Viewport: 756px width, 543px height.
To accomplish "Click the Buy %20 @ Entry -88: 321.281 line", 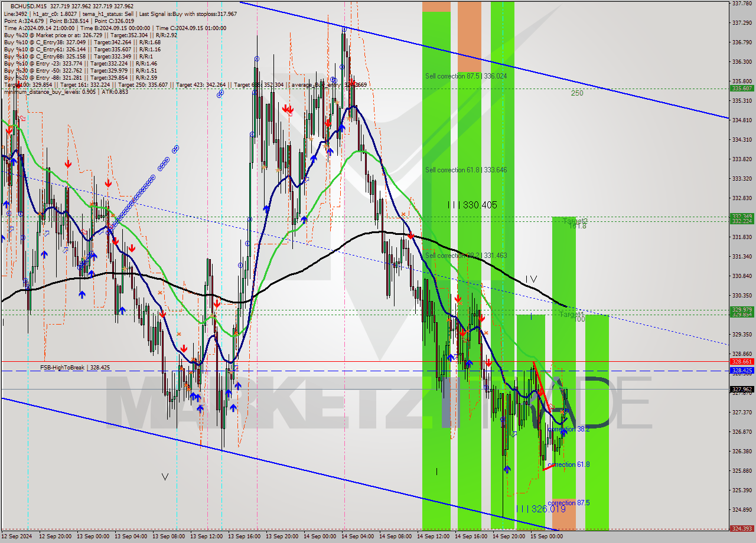I will pos(80,77).
